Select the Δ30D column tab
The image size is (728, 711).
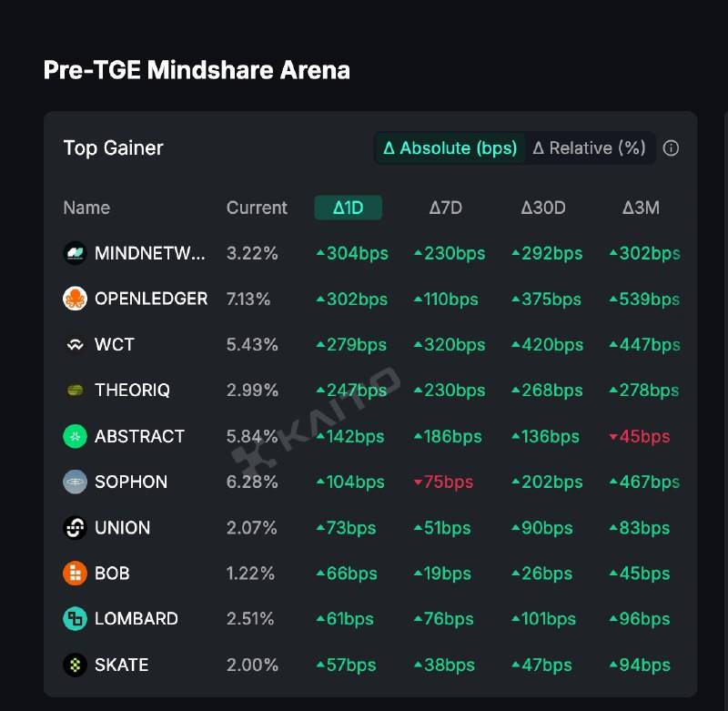[x=543, y=208]
